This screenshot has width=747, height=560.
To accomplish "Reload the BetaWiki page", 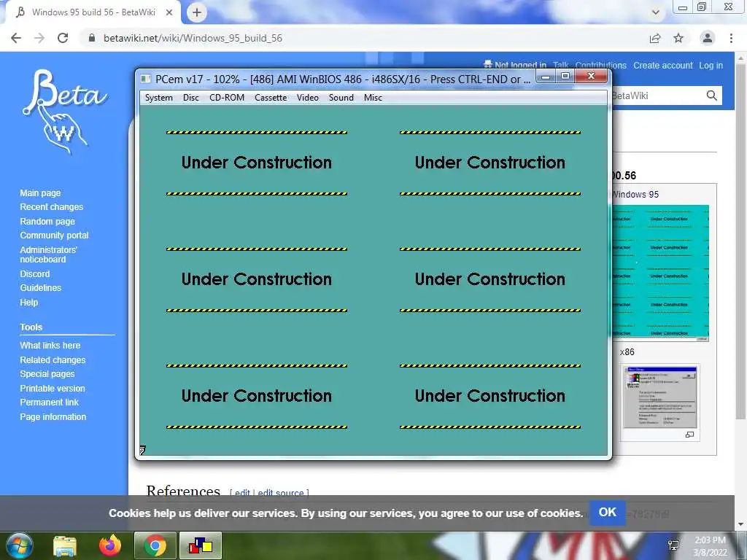I will point(63,38).
